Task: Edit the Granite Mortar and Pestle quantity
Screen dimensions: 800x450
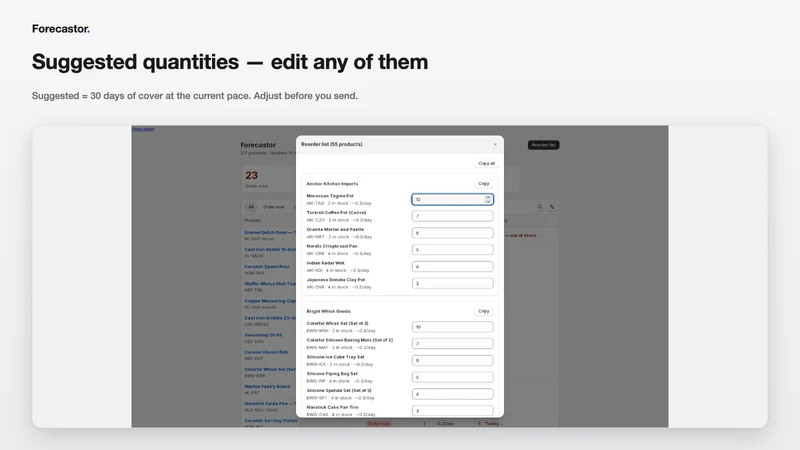Action: 453,233
